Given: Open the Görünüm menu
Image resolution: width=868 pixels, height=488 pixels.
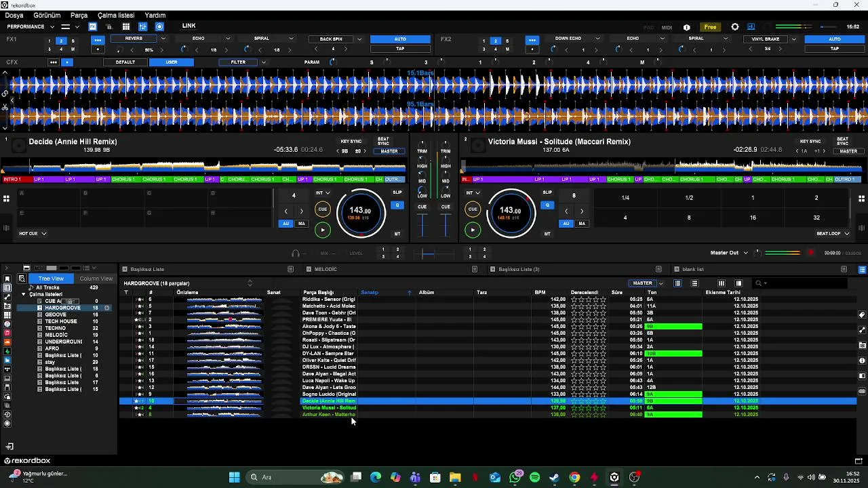Looking at the screenshot, I should [47, 15].
